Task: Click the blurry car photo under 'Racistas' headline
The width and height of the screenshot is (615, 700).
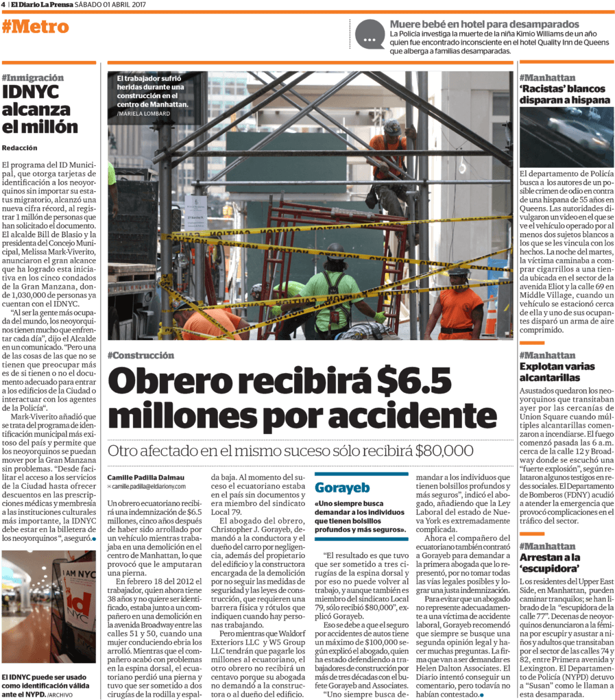Action: [567, 138]
